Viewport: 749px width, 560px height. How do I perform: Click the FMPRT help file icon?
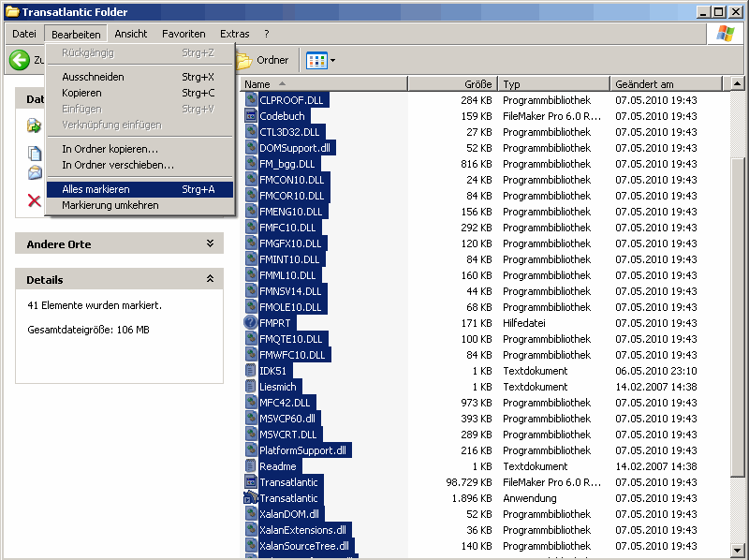(251, 323)
